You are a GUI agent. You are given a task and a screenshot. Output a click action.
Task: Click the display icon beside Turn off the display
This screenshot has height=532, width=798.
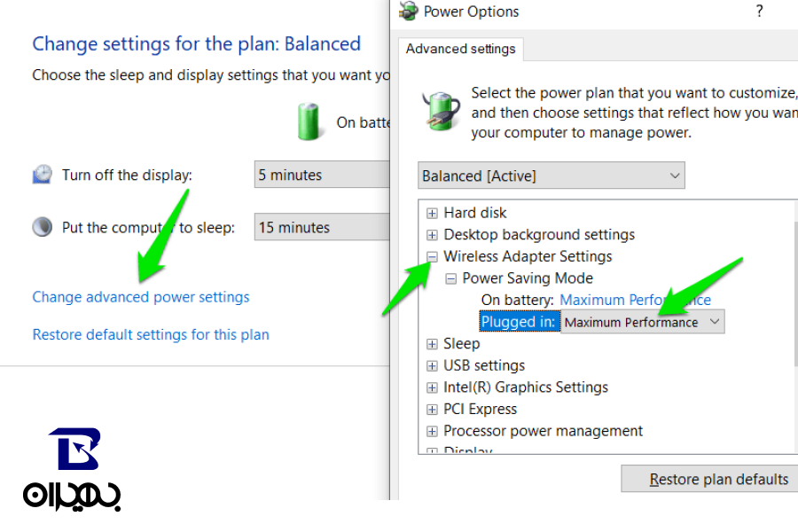point(43,175)
